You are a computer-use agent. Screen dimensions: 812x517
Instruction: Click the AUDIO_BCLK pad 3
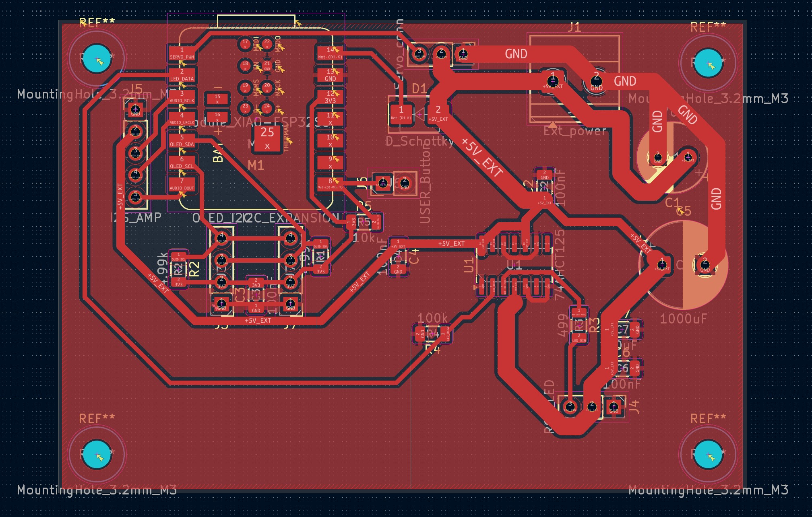(182, 97)
